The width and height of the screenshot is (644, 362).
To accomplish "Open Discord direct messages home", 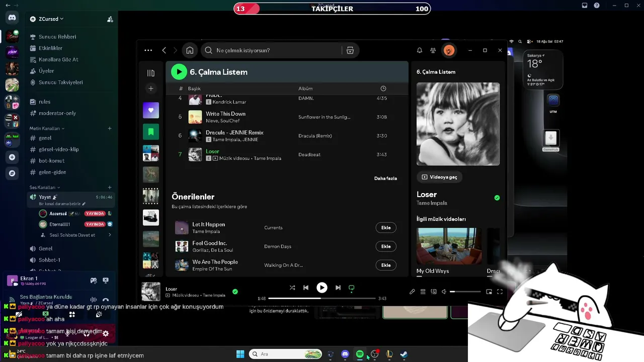I will coord(12,18).
